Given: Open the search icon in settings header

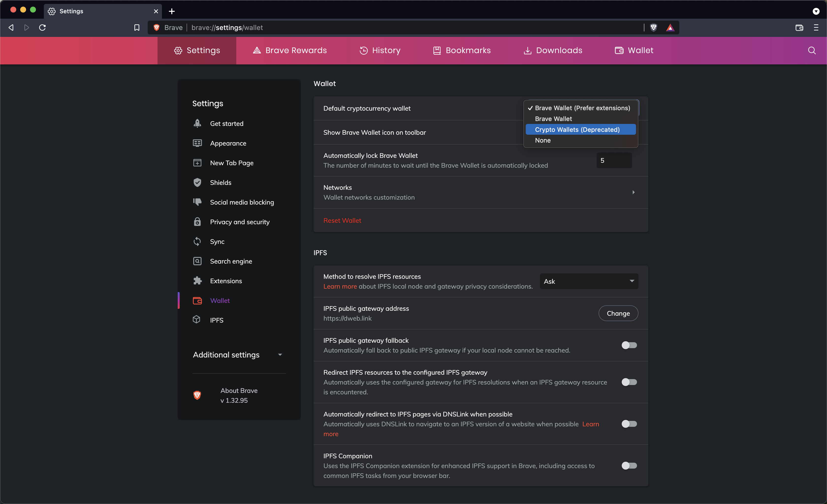Looking at the screenshot, I should point(812,50).
